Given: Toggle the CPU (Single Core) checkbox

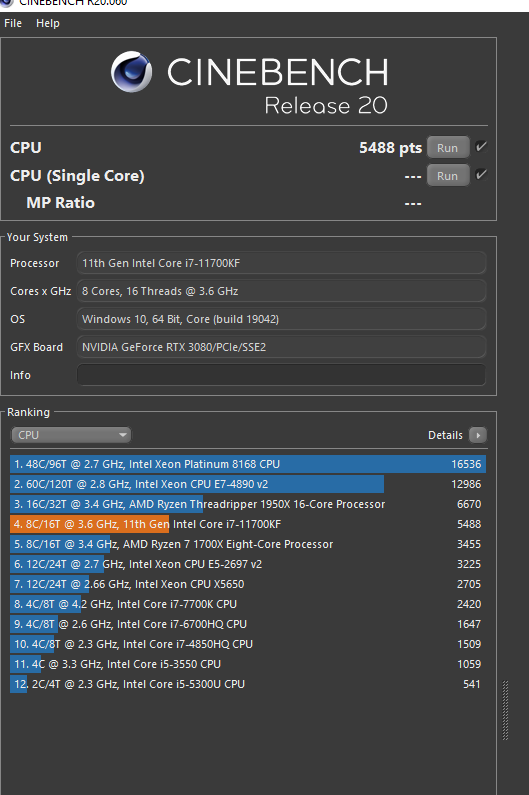Looking at the screenshot, I should pyautogui.click(x=481, y=175).
